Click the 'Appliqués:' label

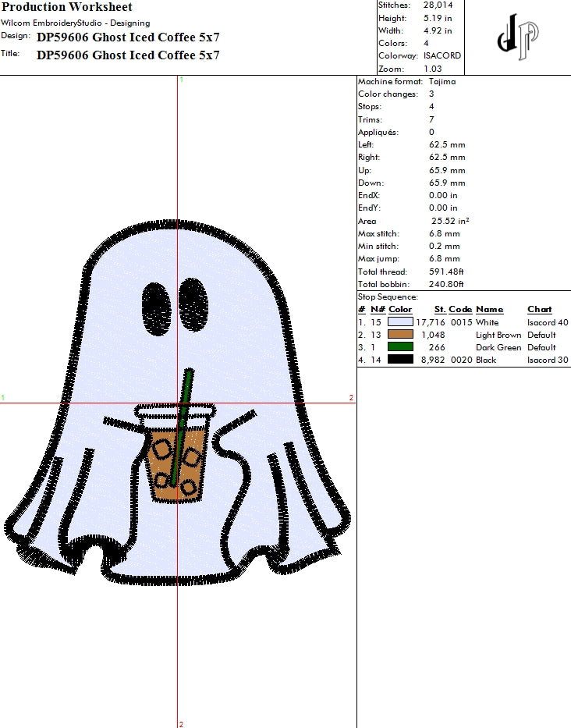pyautogui.click(x=378, y=133)
